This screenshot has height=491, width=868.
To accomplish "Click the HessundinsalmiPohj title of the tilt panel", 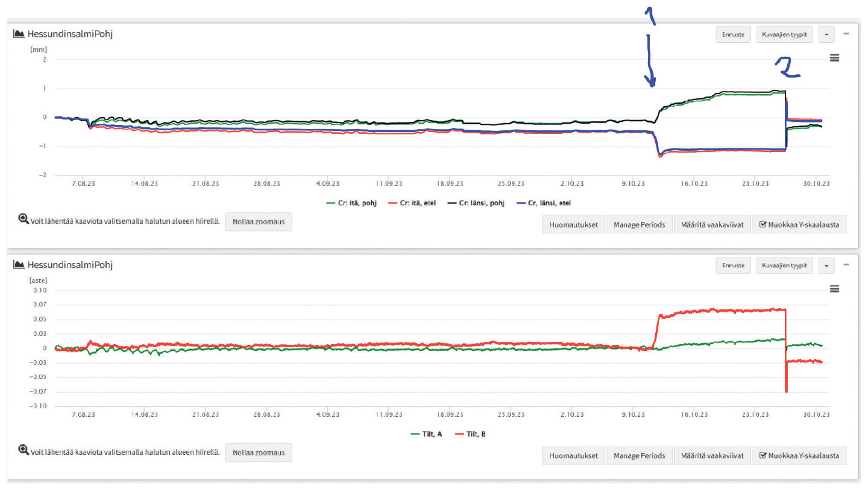I will pyautogui.click(x=70, y=265).
